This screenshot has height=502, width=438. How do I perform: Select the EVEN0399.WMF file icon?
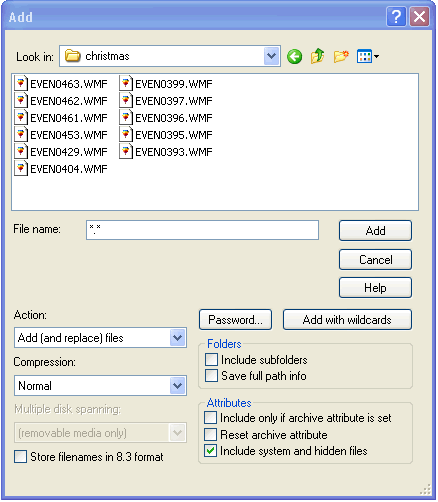tap(126, 83)
